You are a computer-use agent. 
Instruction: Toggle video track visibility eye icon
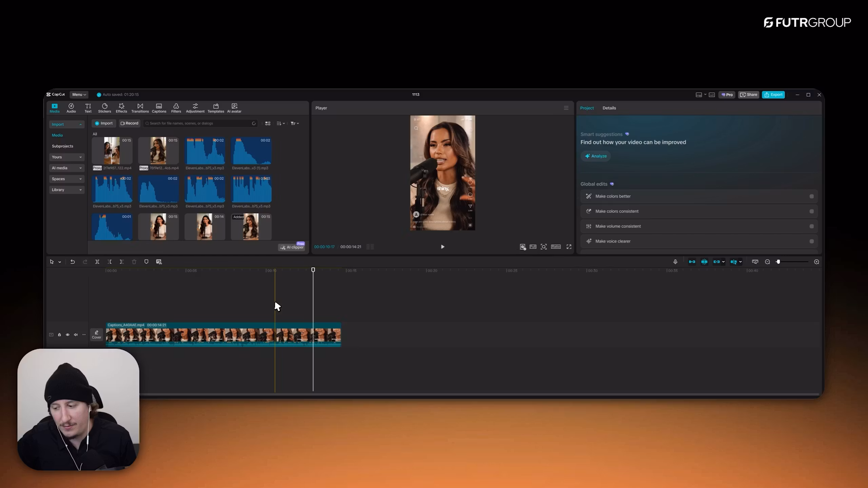(x=67, y=334)
